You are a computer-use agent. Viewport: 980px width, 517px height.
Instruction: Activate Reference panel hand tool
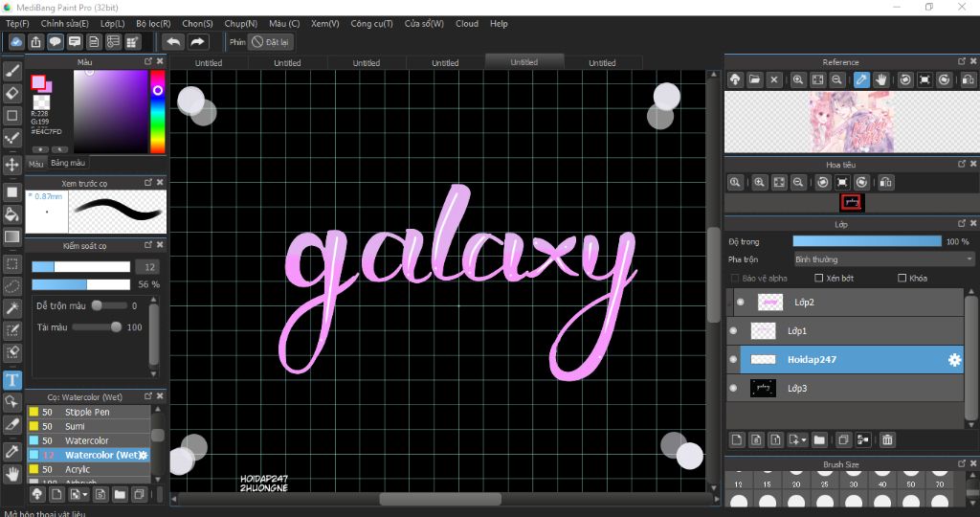pos(881,79)
